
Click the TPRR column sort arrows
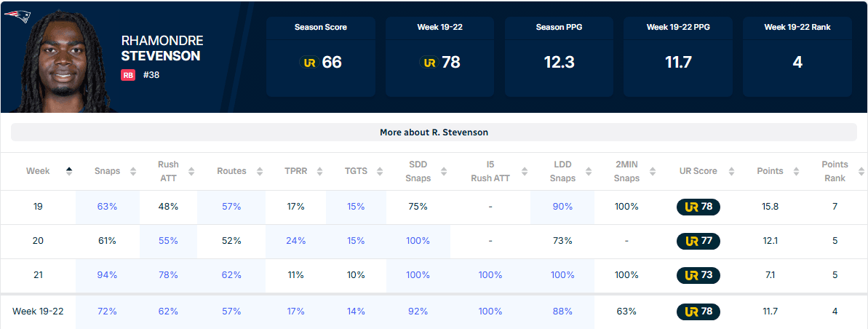(318, 171)
